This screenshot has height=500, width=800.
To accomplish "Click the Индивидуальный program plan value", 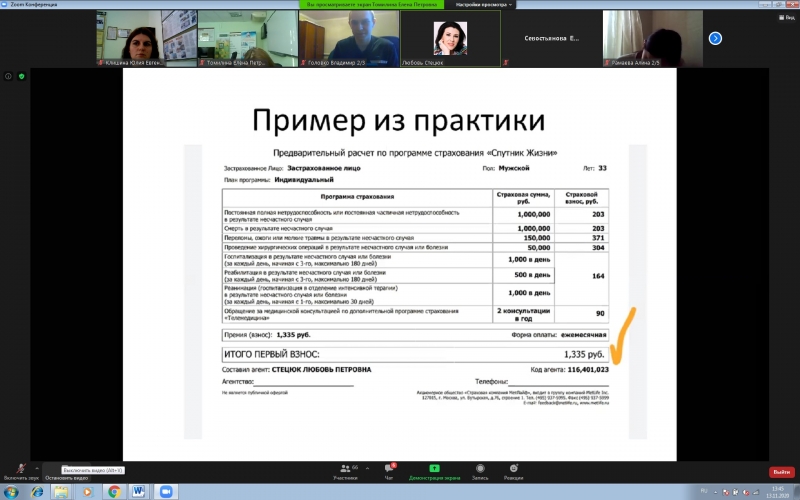I will (x=304, y=180).
